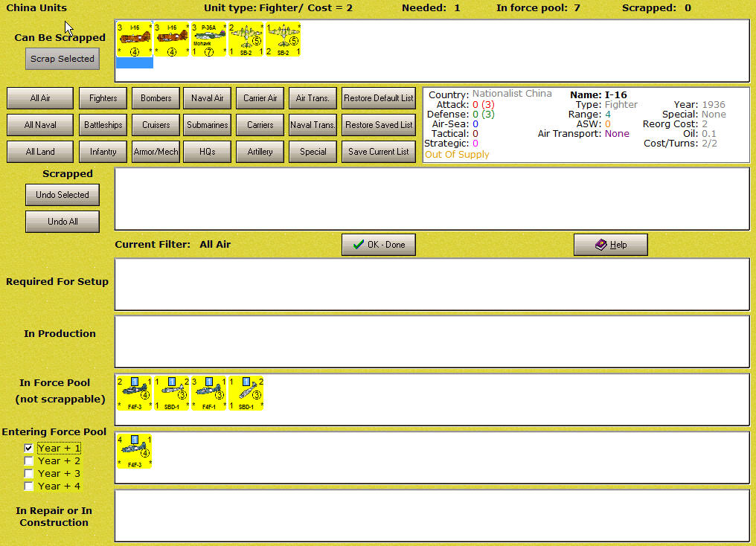
Task: Filter to Armor/Mech units
Action: tap(156, 152)
